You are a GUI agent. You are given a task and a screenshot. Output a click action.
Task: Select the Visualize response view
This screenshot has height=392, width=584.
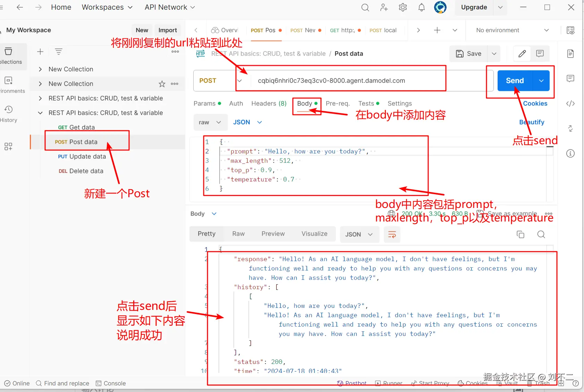click(314, 234)
